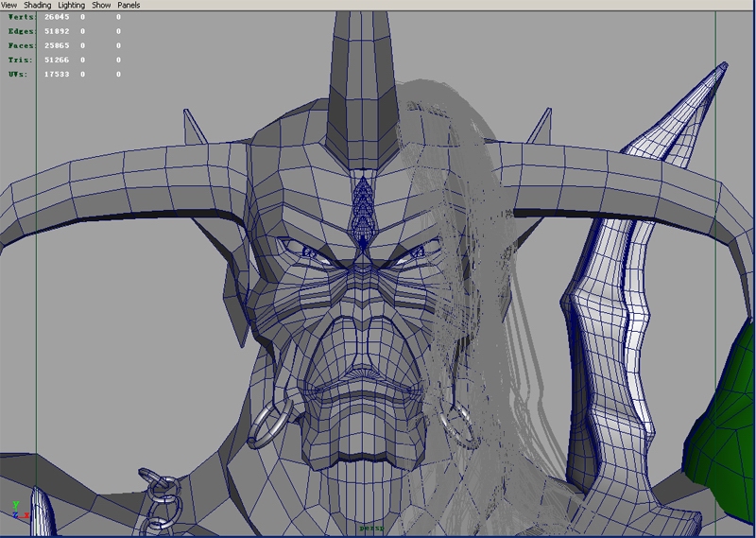Click the UVs count 17533
This screenshot has height=538, width=756.
pyautogui.click(x=57, y=75)
